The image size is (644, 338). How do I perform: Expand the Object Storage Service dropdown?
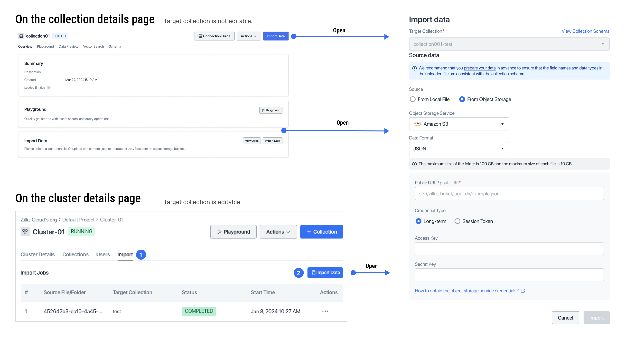[459, 124]
